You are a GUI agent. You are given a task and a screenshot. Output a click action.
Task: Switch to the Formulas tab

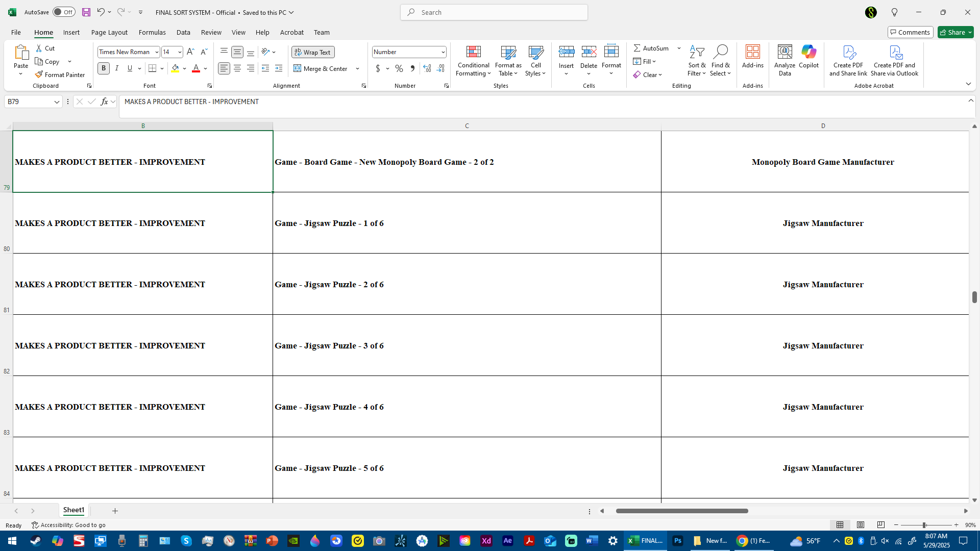point(152,32)
